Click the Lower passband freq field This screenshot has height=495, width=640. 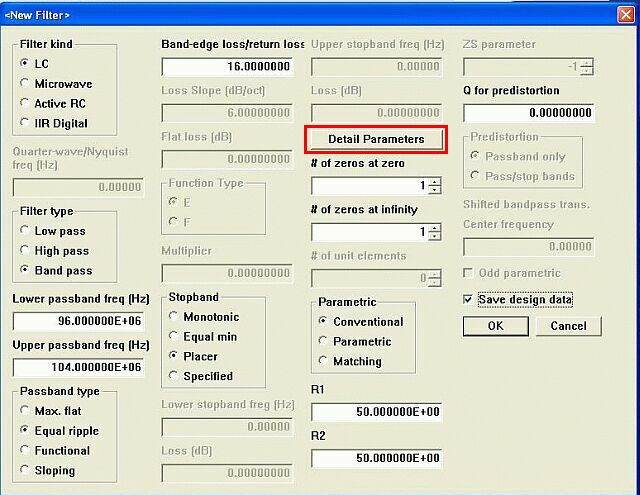[x=80, y=321]
